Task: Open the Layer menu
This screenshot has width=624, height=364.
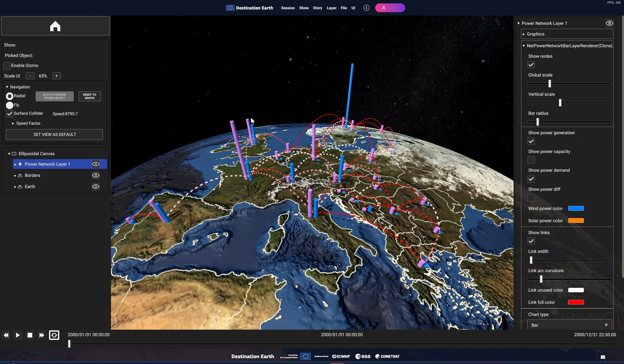Action: 331,8
